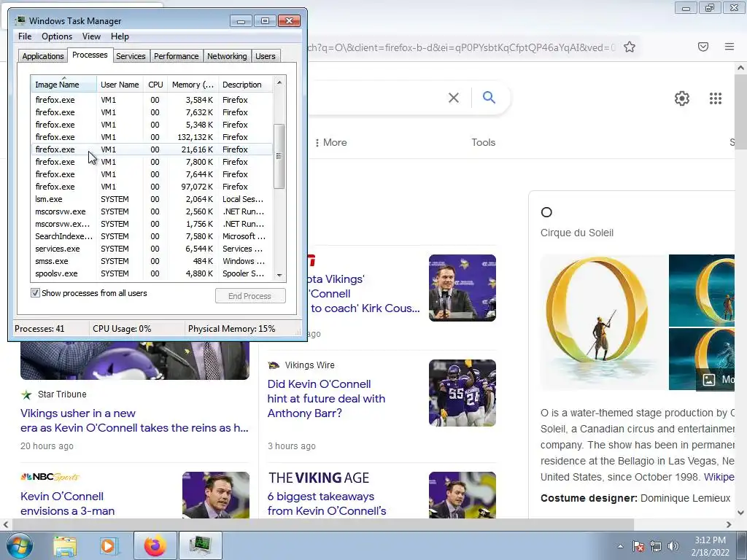Sort processes by CPU column header
Screen dimensions: 747x560
[x=156, y=85]
